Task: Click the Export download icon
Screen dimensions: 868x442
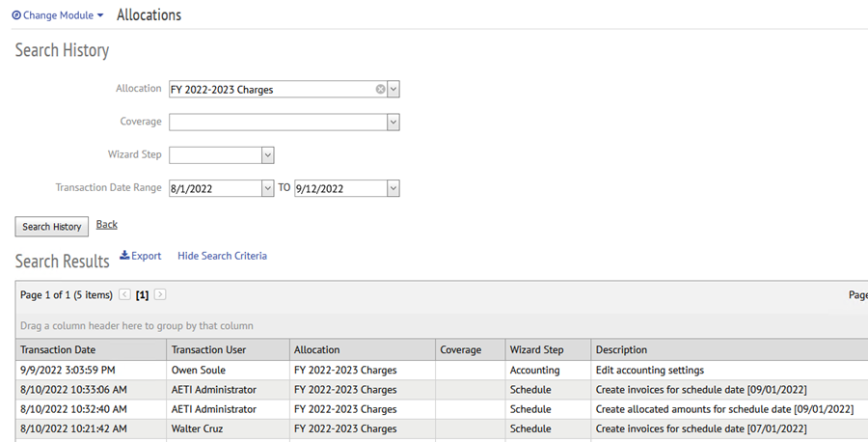Action: tap(124, 256)
